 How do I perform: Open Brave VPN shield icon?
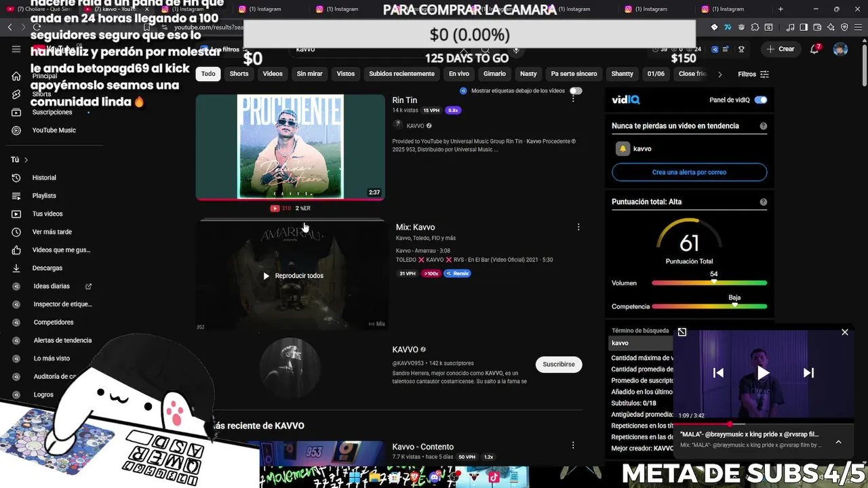tap(844, 27)
